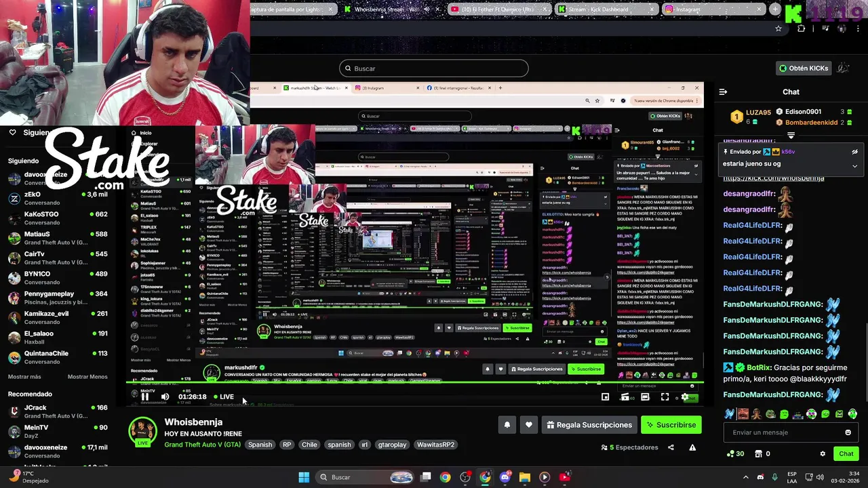
Task: Open Grand Theft Auto V (GTA) category link
Action: 202,445
